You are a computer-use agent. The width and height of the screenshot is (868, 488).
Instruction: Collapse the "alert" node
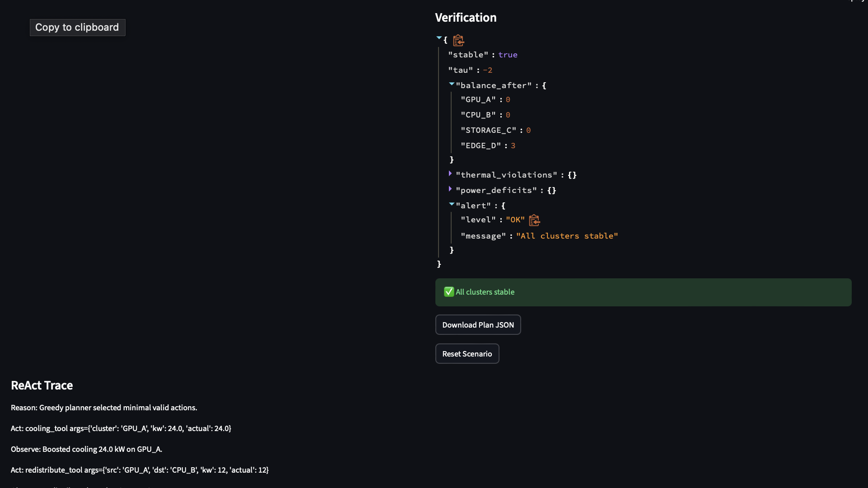(451, 205)
